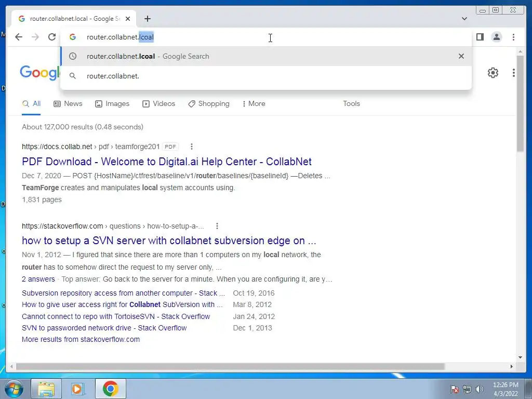The width and height of the screenshot is (532, 399).
Task: Open the network tray icon
Action: point(467,389)
